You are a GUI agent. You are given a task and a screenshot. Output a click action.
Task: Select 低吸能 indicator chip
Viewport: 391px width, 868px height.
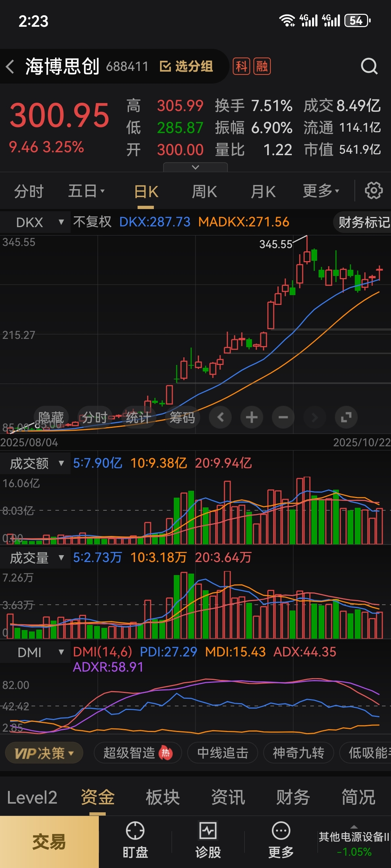(x=366, y=753)
